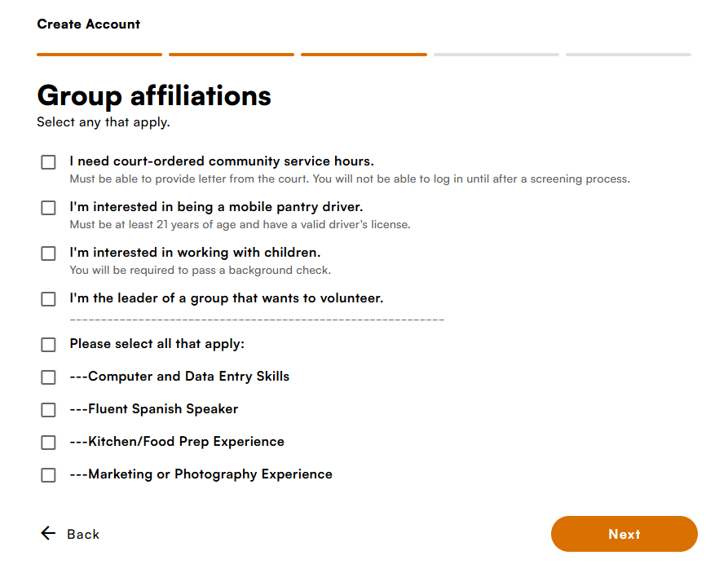This screenshot has height=573, width=728.
Task: Click the third orange progress bar
Action: pyautogui.click(x=364, y=55)
